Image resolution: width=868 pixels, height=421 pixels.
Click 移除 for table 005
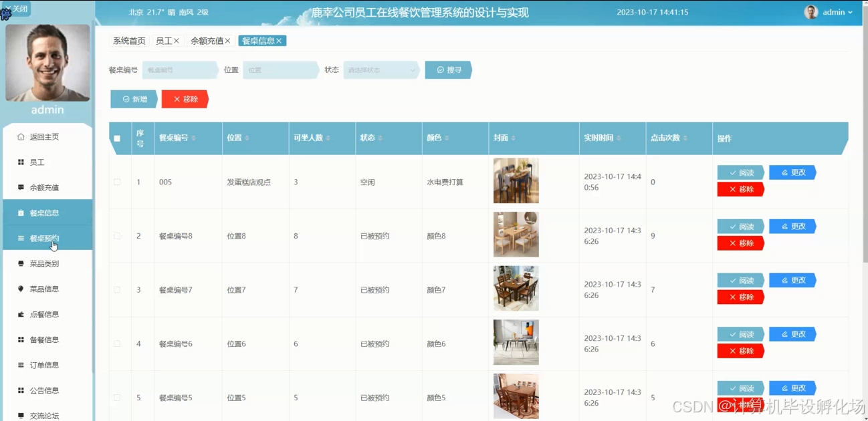741,189
